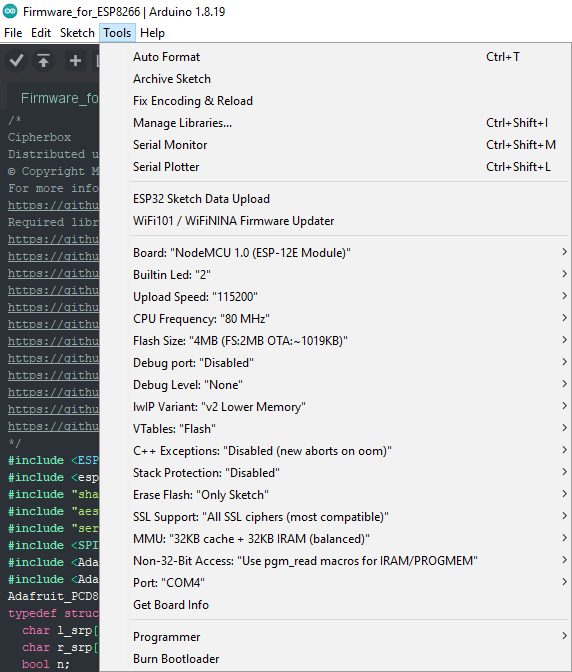This screenshot has width=572, height=672.
Task: Open the Help menu
Action: click(152, 33)
